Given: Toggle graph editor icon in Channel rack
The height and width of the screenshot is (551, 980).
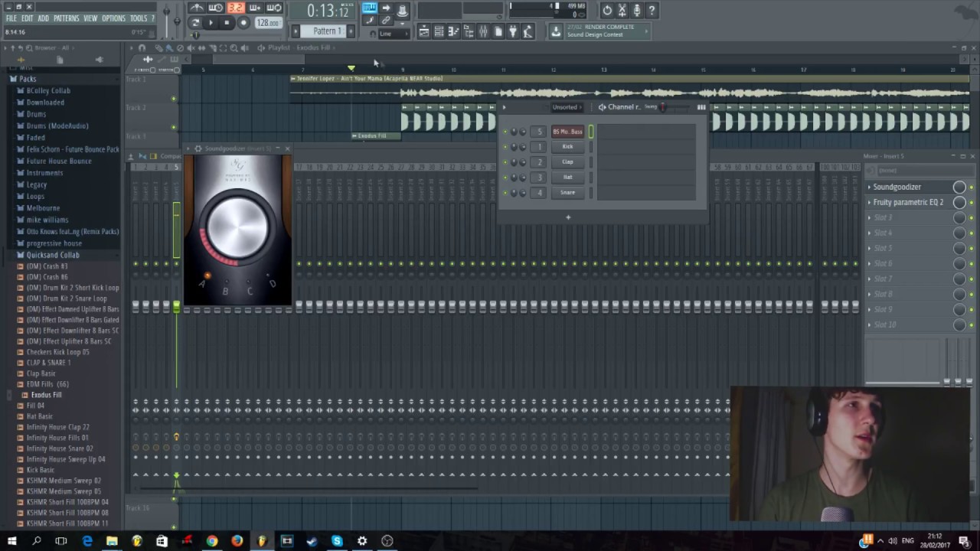Looking at the screenshot, I should click(701, 107).
